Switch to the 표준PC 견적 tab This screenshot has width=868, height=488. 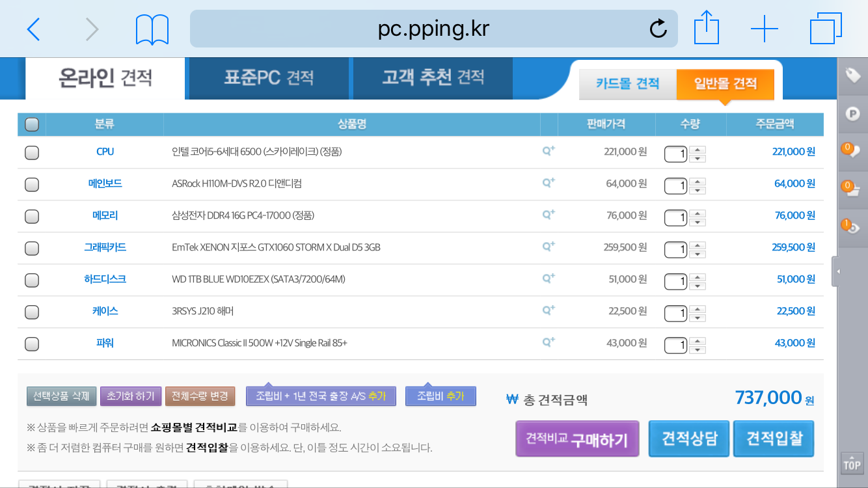[x=269, y=78]
